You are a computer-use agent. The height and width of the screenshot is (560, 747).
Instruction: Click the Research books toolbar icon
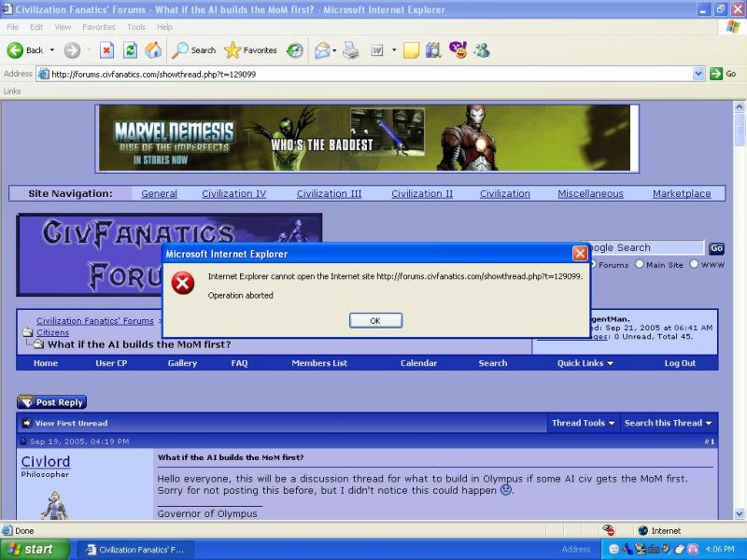pos(433,50)
